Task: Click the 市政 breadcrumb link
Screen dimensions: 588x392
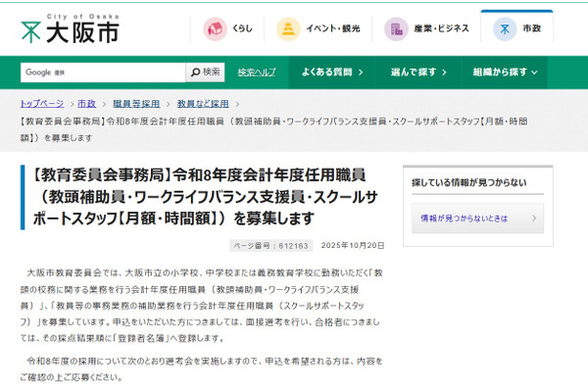Action: (86, 104)
